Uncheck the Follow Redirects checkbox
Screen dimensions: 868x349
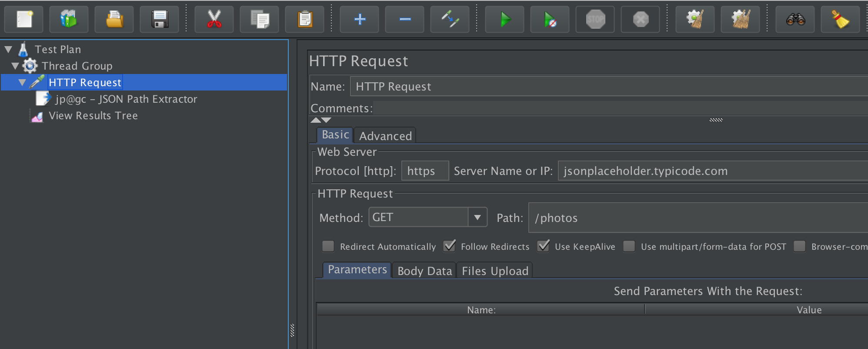click(x=449, y=246)
